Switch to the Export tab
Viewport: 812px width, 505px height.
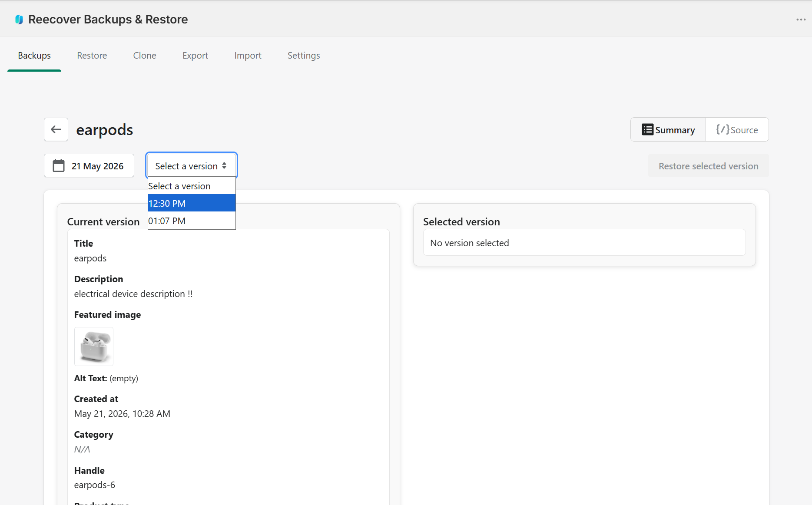pyautogui.click(x=195, y=56)
